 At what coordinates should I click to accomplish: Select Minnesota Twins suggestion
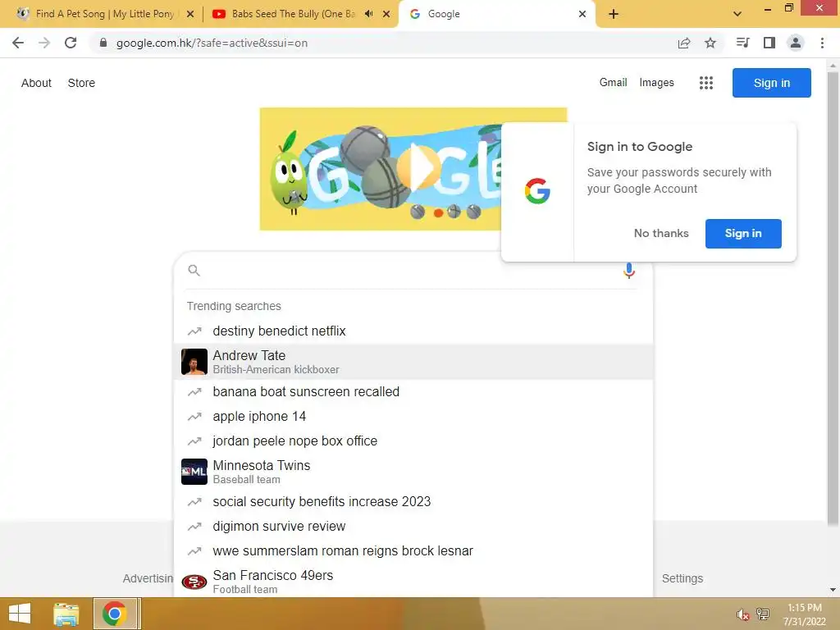[x=413, y=472]
